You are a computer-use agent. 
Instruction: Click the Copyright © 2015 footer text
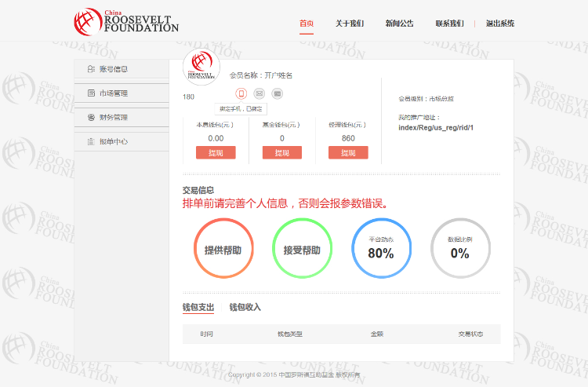click(294, 374)
